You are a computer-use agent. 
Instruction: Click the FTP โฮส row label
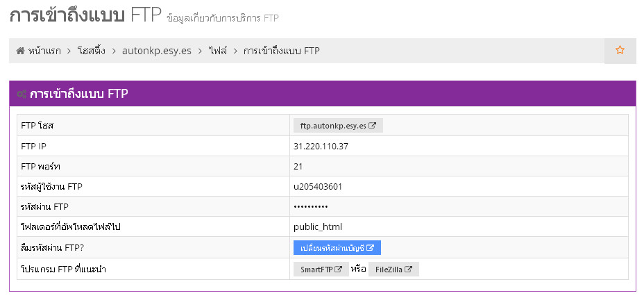pyautogui.click(x=37, y=126)
